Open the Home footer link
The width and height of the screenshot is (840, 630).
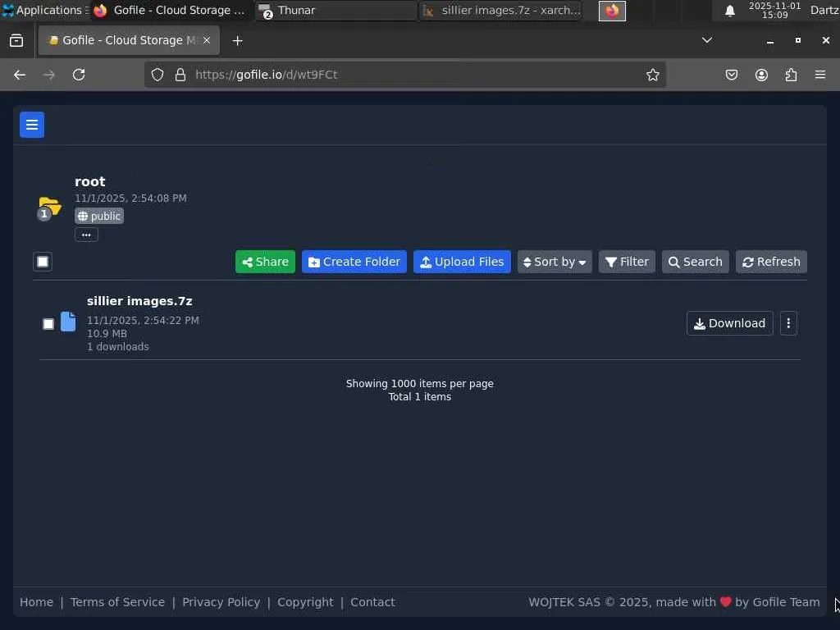36,602
